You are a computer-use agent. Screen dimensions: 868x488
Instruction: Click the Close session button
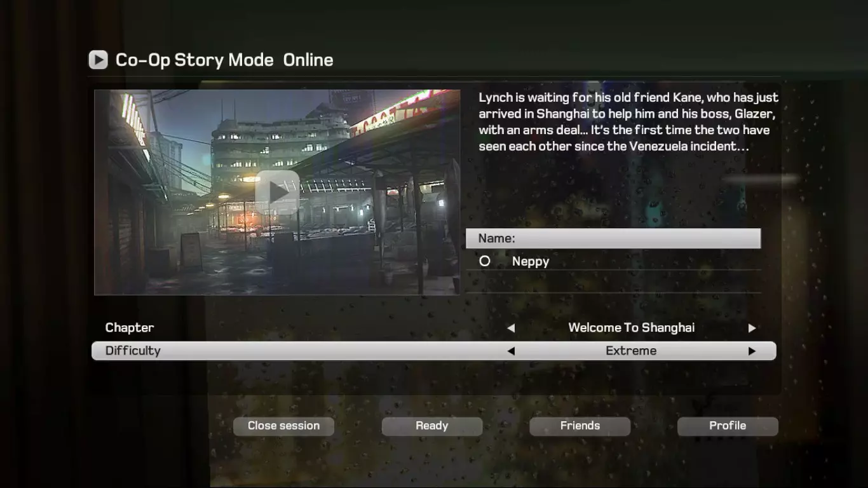(x=283, y=426)
